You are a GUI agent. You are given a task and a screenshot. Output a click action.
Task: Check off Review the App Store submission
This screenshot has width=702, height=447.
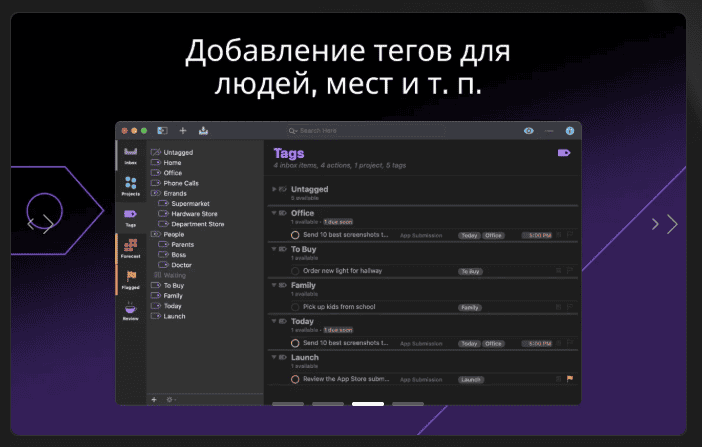[x=295, y=379]
